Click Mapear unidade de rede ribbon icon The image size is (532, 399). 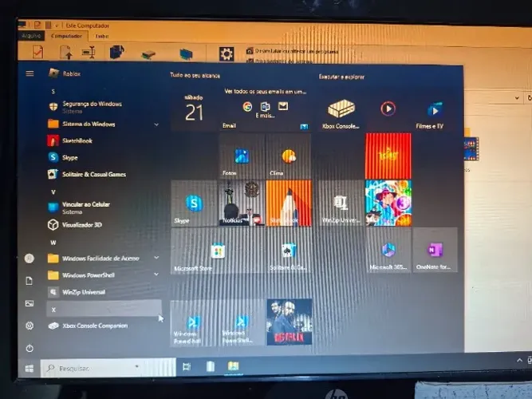pos(148,54)
